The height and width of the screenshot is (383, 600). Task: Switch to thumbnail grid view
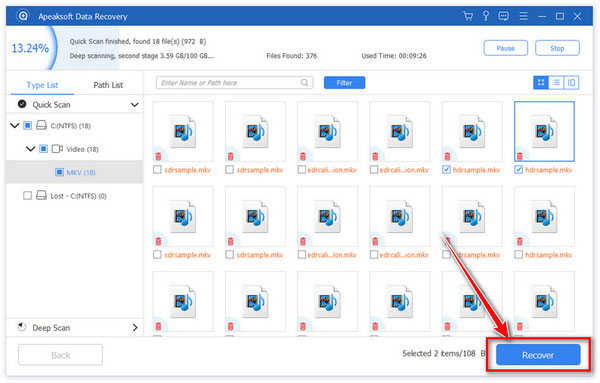[541, 83]
